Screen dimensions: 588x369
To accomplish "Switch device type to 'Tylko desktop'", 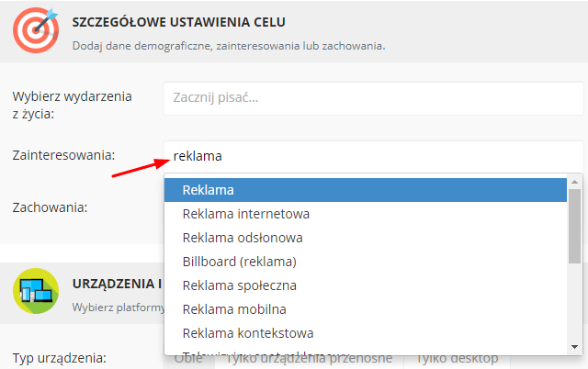I will pos(458,358).
